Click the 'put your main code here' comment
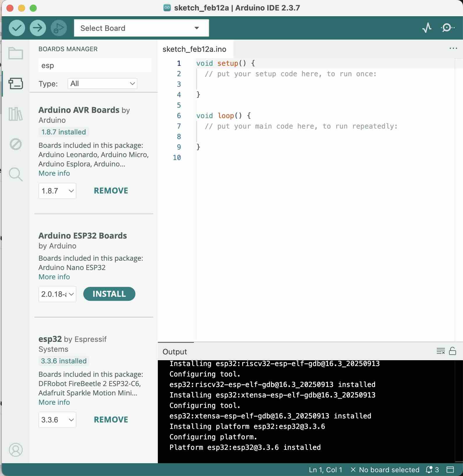This screenshot has width=463, height=476. click(301, 126)
